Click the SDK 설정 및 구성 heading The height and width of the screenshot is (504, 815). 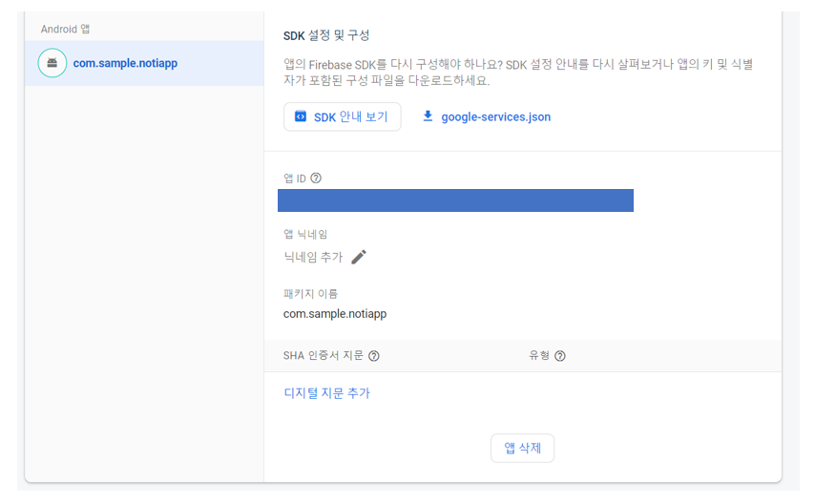coord(326,35)
